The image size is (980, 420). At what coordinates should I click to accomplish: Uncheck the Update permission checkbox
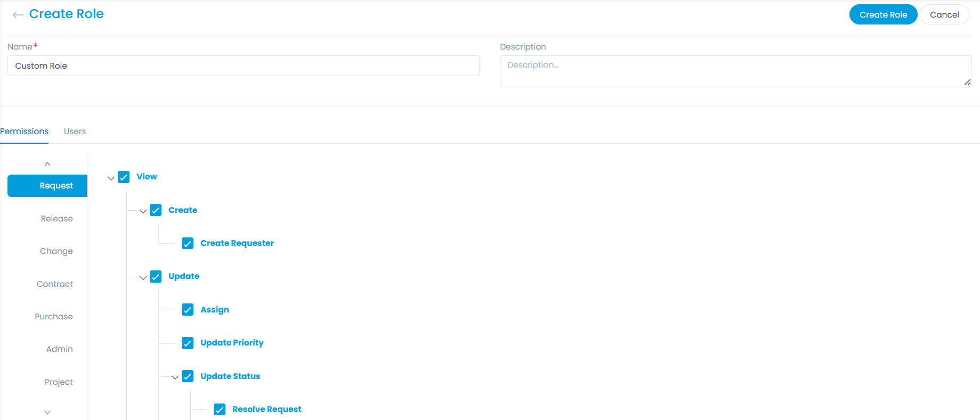(156, 277)
